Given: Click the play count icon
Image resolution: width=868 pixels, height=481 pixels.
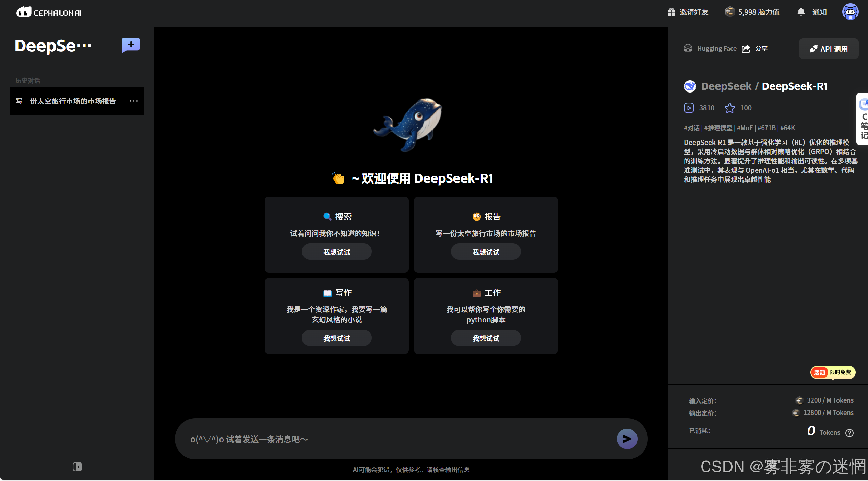Looking at the screenshot, I should [689, 108].
